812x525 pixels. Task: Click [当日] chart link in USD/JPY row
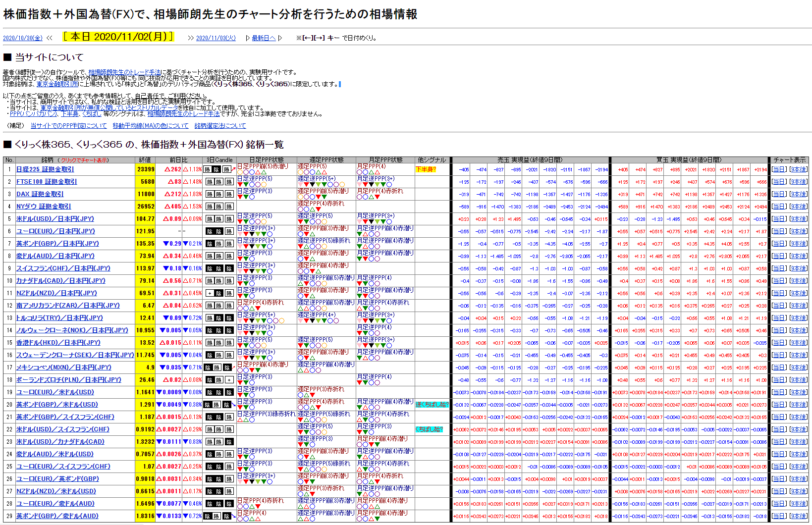(x=779, y=219)
